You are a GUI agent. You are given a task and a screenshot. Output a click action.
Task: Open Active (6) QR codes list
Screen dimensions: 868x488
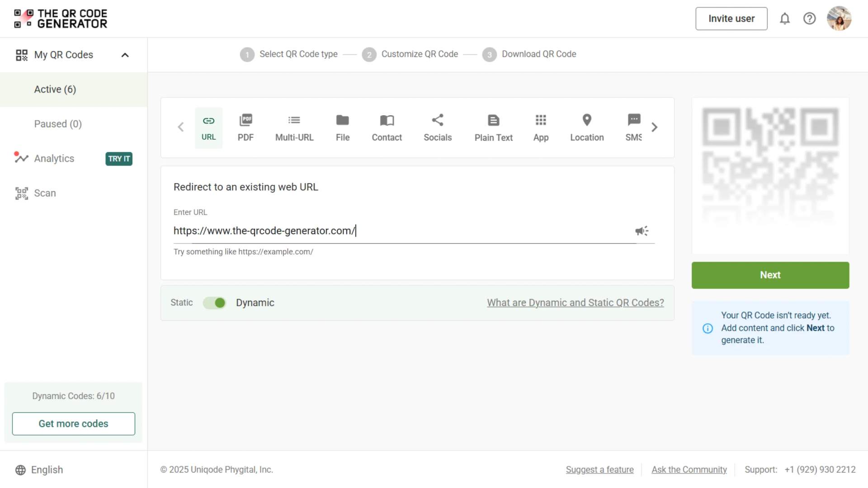point(74,89)
